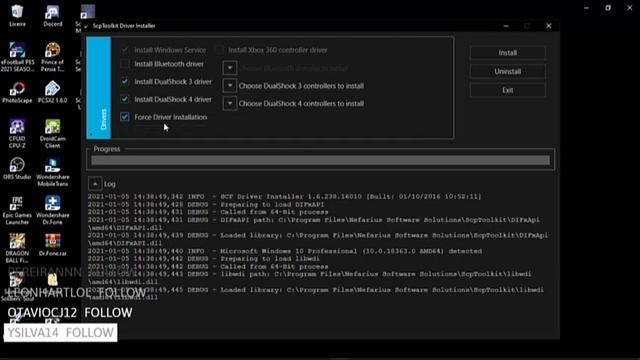Click the Progress group label
The width and height of the screenshot is (640, 360).
coord(107,149)
